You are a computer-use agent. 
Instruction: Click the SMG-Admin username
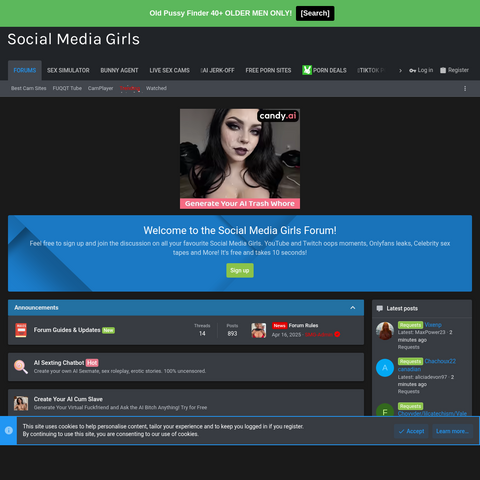319,334
